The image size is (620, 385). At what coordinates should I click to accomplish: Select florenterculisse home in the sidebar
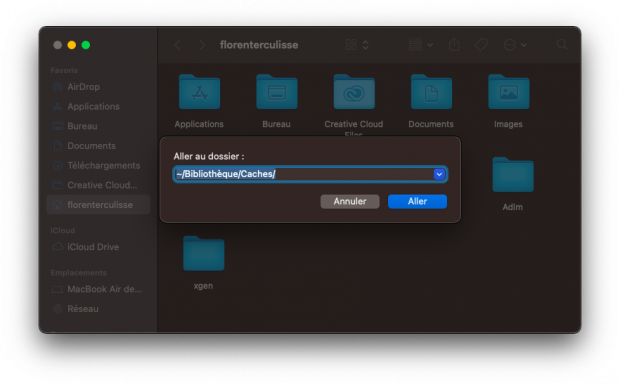click(98, 205)
